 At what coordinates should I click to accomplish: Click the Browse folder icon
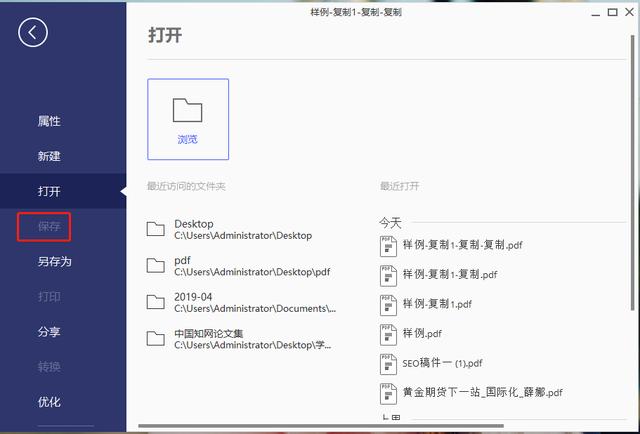click(x=187, y=110)
